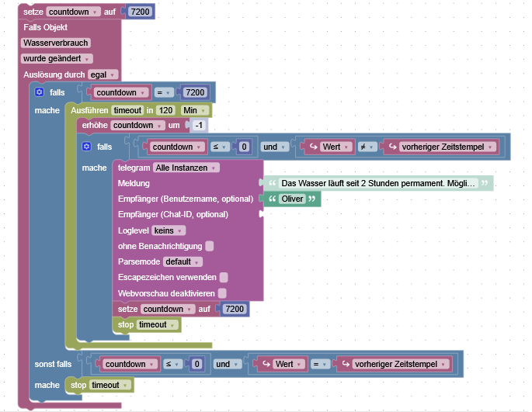Open vorheriger Zeitstempel dropdown in sonst falls row

(400, 364)
